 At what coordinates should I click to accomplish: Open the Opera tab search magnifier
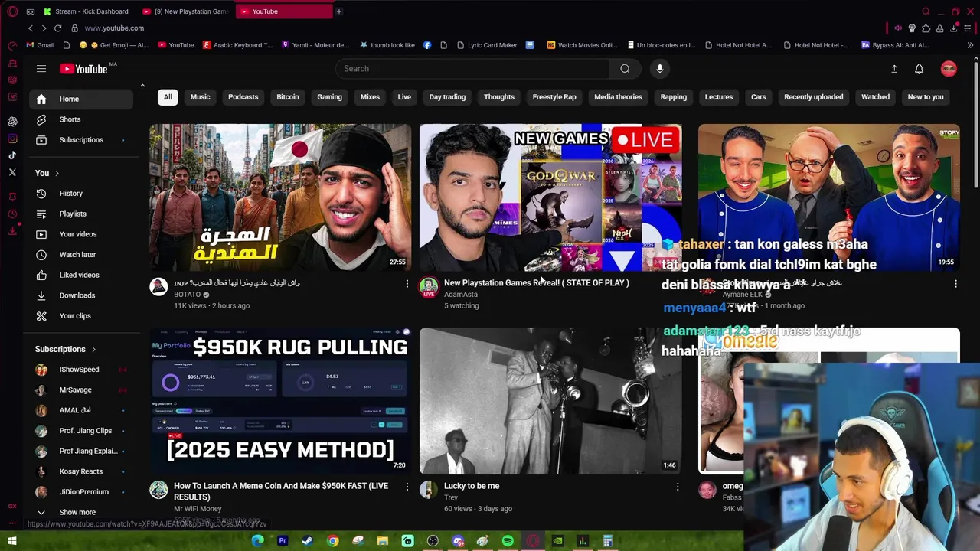click(x=926, y=11)
